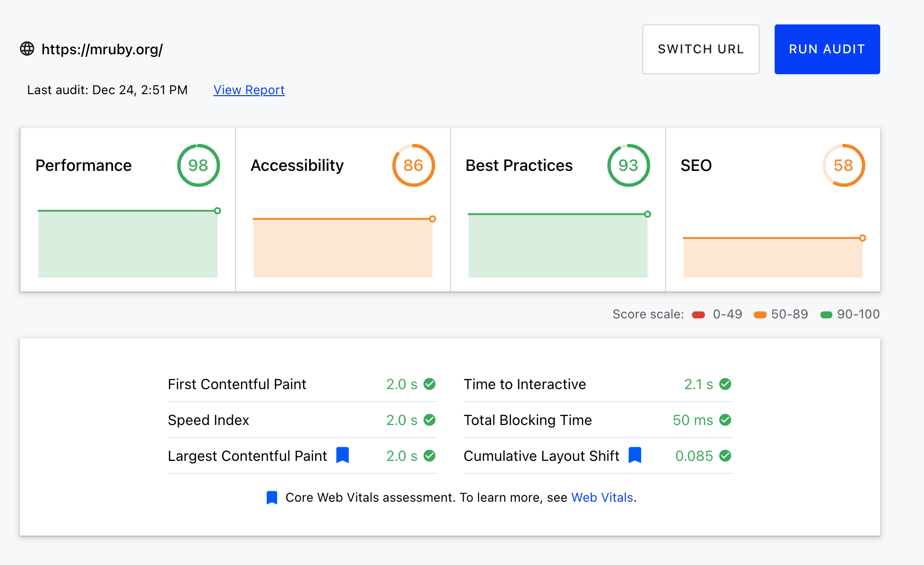924x565 pixels.
Task: Click the Best Practices score circle showing 93
Action: (628, 165)
